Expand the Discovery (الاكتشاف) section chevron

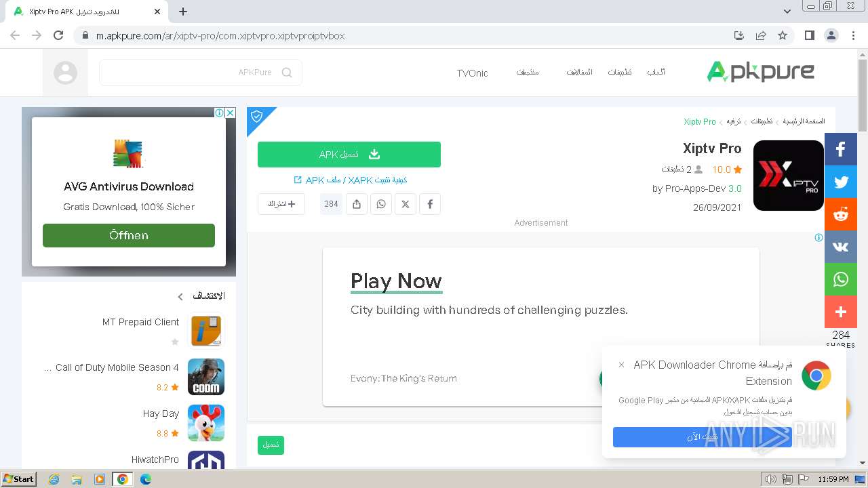pyautogui.click(x=180, y=296)
